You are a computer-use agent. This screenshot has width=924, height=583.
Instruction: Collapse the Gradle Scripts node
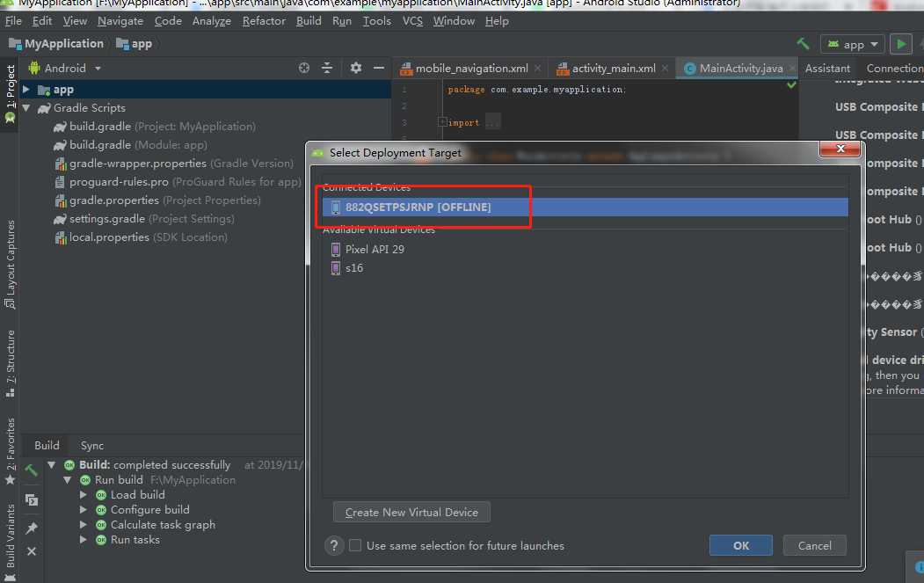(25, 108)
